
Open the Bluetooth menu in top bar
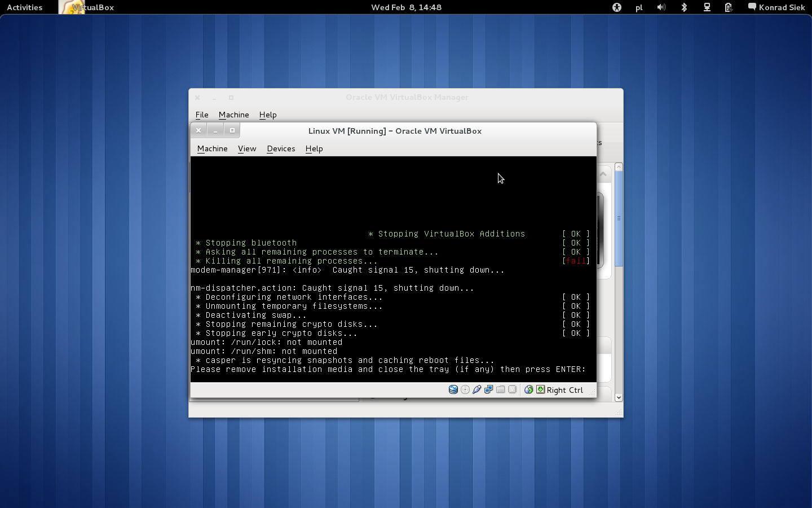tap(684, 7)
